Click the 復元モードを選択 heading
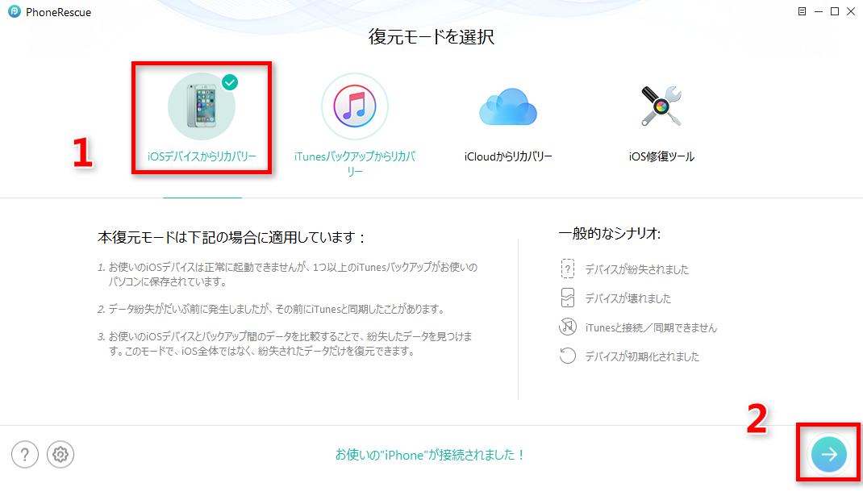 tap(431, 37)
